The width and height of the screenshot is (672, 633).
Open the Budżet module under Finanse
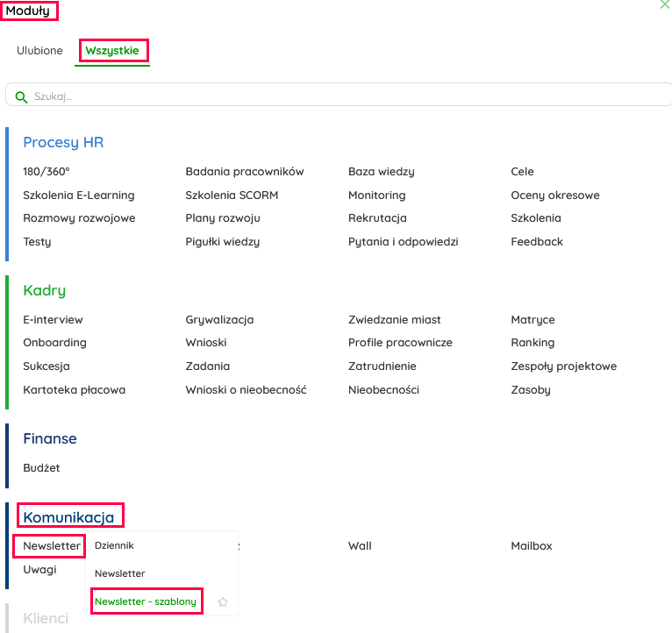pos(41,468)
